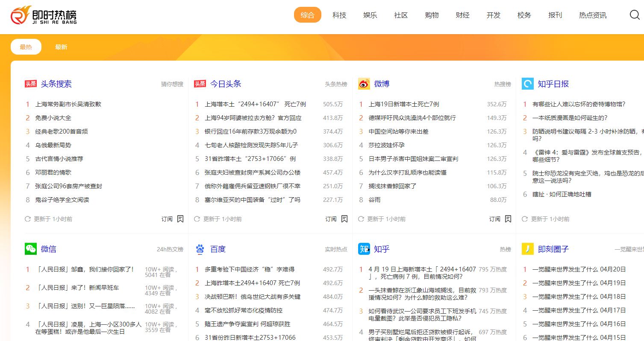Refresh icon in 微博 card footer

click(361, 219)
